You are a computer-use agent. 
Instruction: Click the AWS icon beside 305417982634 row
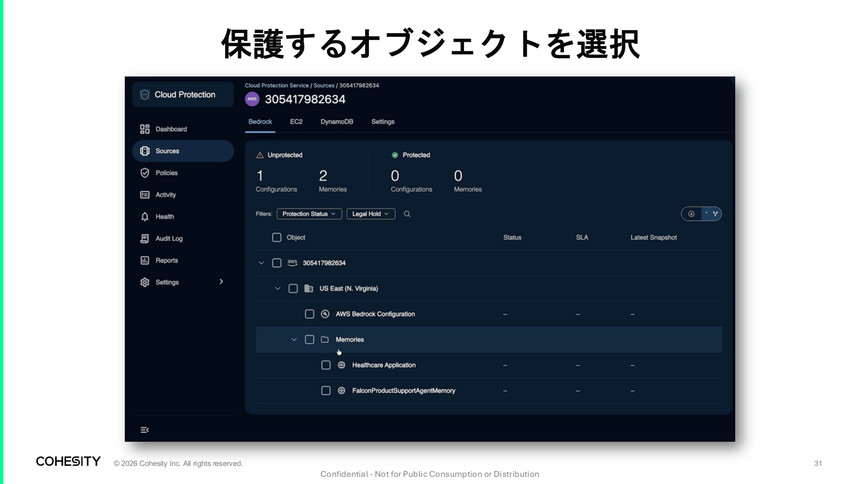292,263
